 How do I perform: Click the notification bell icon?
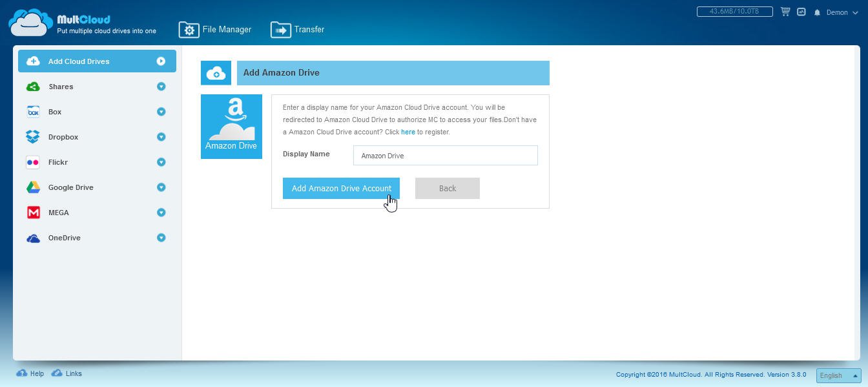tap(818, 12)
